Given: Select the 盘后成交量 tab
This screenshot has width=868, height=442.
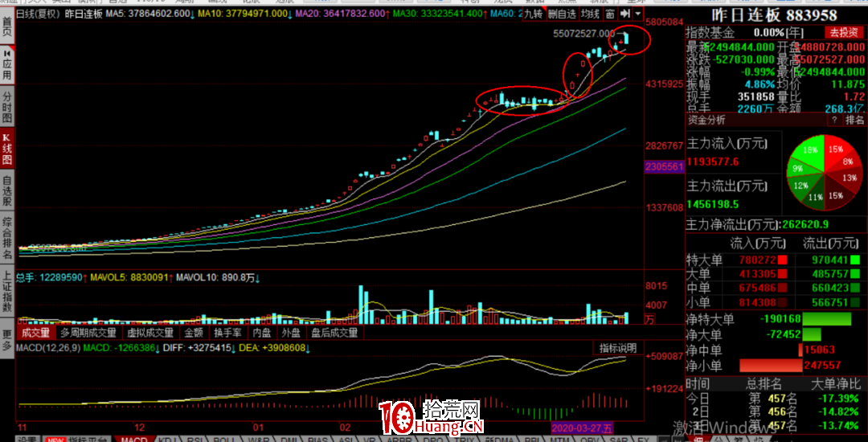Looking at the screenshot, I should (x=334, y=333).
